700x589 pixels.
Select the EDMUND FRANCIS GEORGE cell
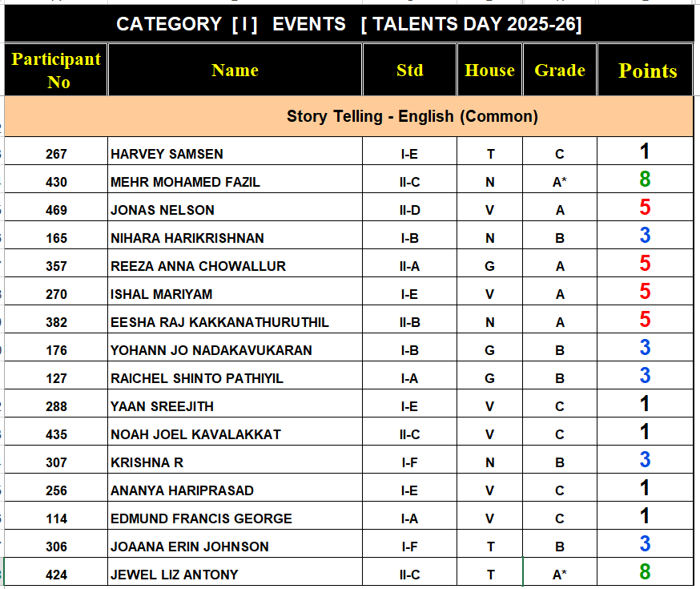coord(235,516)
